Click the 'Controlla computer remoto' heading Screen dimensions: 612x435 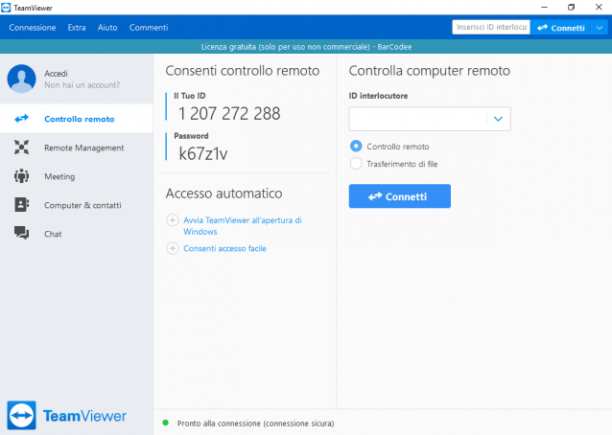click(429, 71)
